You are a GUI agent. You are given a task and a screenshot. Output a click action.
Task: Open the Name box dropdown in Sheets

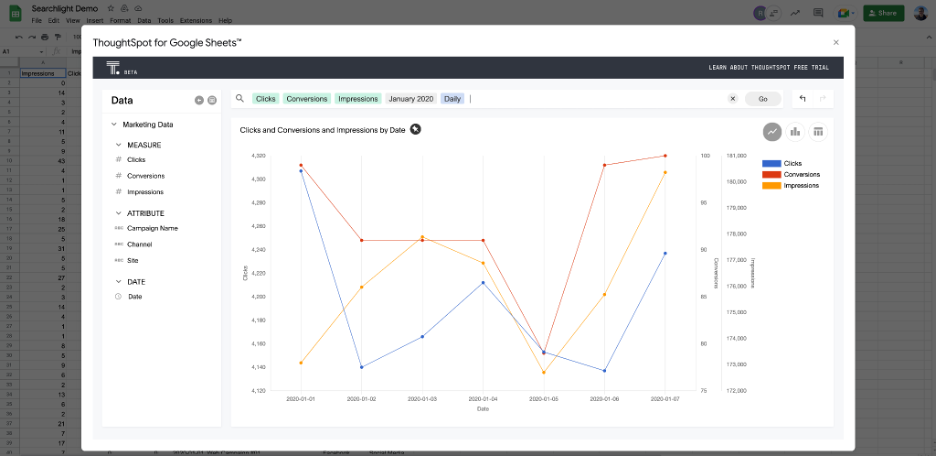(x=42, y=51)
